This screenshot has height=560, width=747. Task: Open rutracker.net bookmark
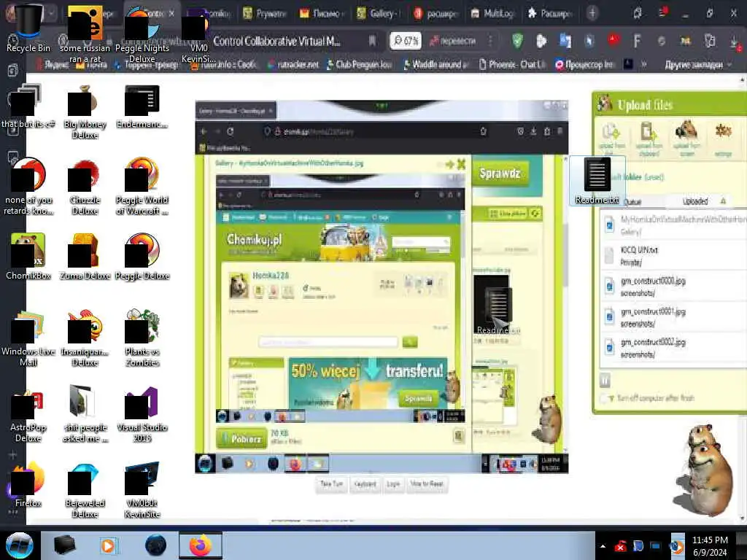(293, 64)
